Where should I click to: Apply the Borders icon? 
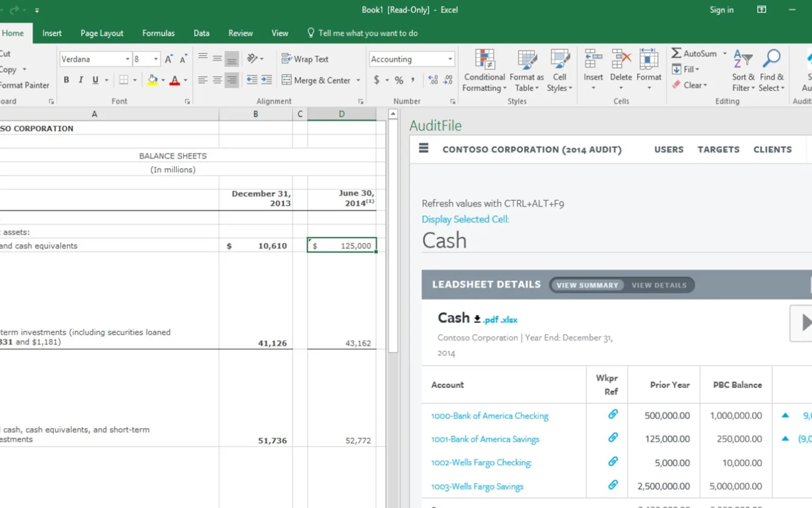tap(123, 80)
